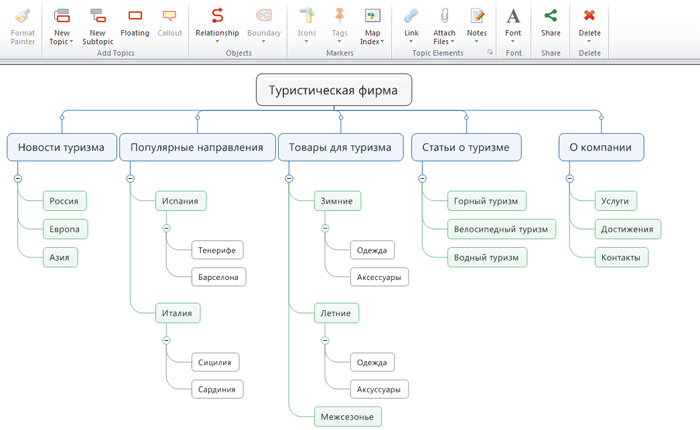Select the Барселона subtopic
This screenshot has width=700, height=430.
pyautogui.click(x=218, y=277)
